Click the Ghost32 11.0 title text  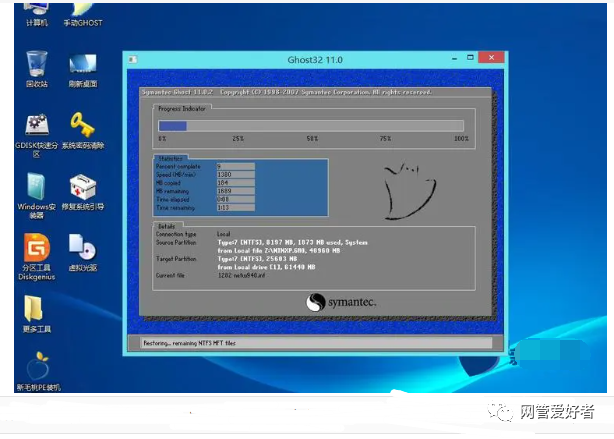coord(315,60)
